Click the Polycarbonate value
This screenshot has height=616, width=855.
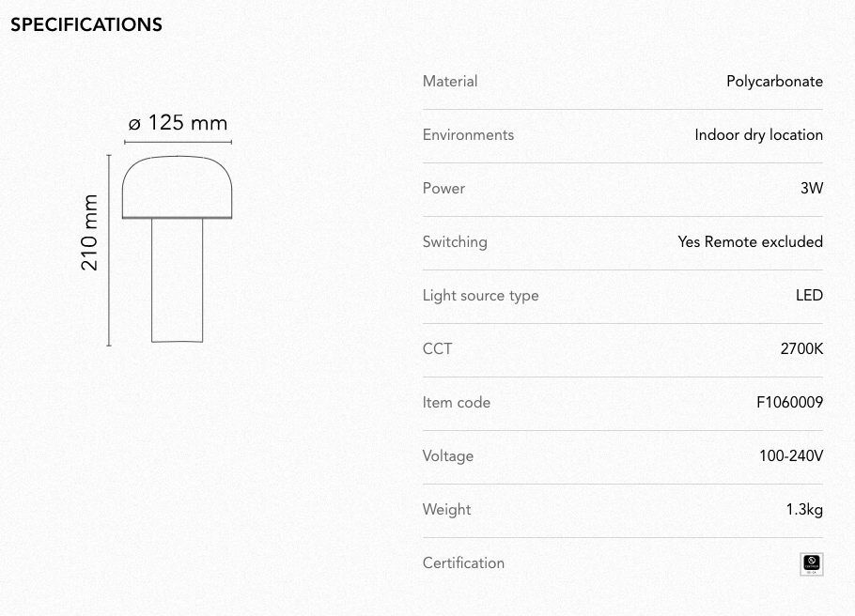pyautogui.click(x=774, y=82)
